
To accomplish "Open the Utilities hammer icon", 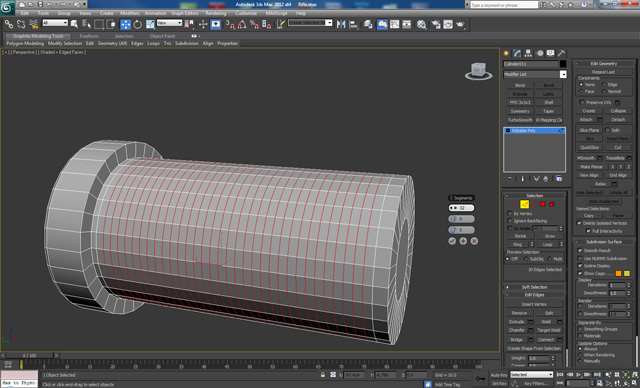I will (x=562, y=53).
